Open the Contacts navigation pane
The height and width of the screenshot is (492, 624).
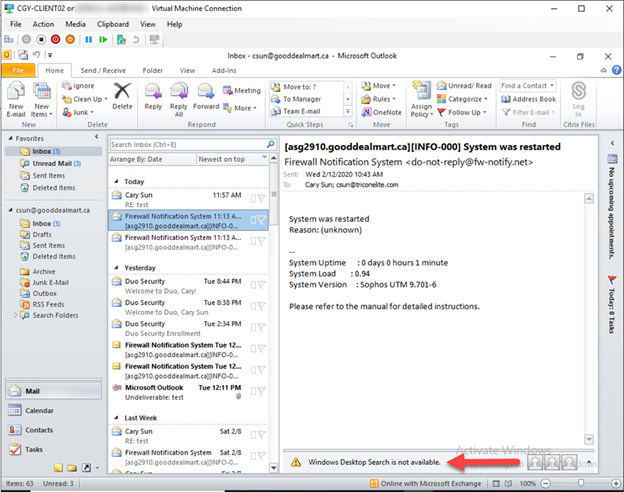[x=53, y=430]
